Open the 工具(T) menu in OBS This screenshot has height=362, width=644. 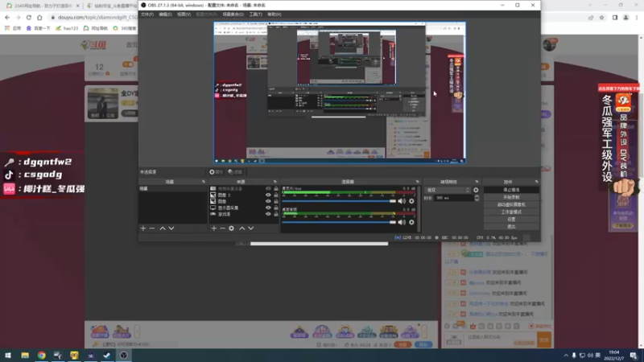255,14
